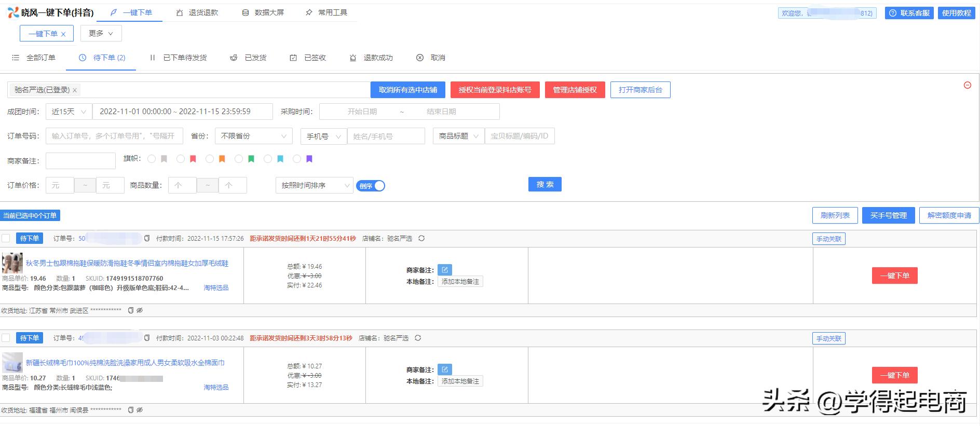Click edit merchant note icon on second order
Image resolution: width=980 pixels, height=426 pixels.
tap(444, 369)
